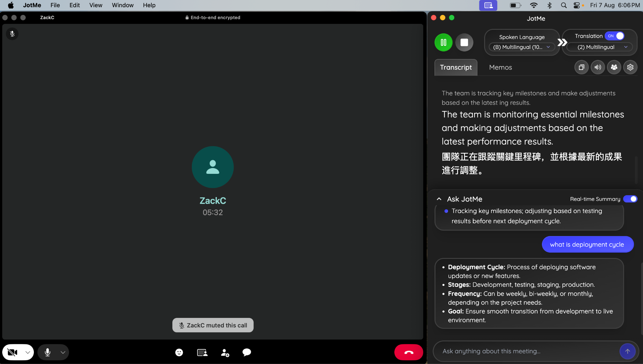This screenshot has width=643, height=364.
Task: Copy the transcript with the copy icon
Action: coord(581,67)
